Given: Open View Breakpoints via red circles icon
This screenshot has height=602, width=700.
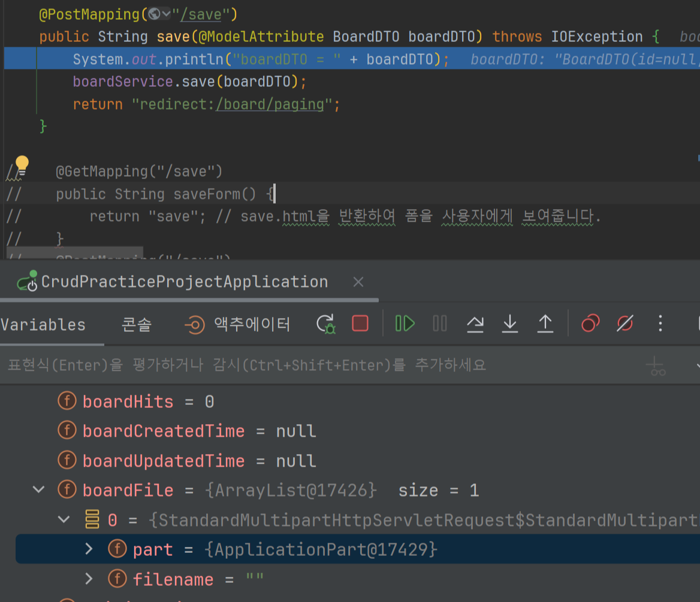Looking at the screenshot, I should [x=590, y=323].
